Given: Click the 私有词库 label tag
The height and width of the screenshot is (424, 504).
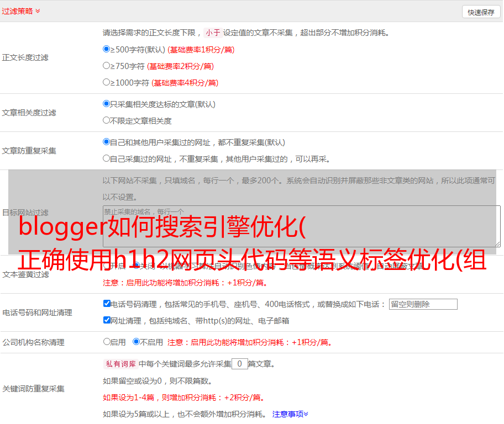Looking at the screenshot, I should pos(119,364).
